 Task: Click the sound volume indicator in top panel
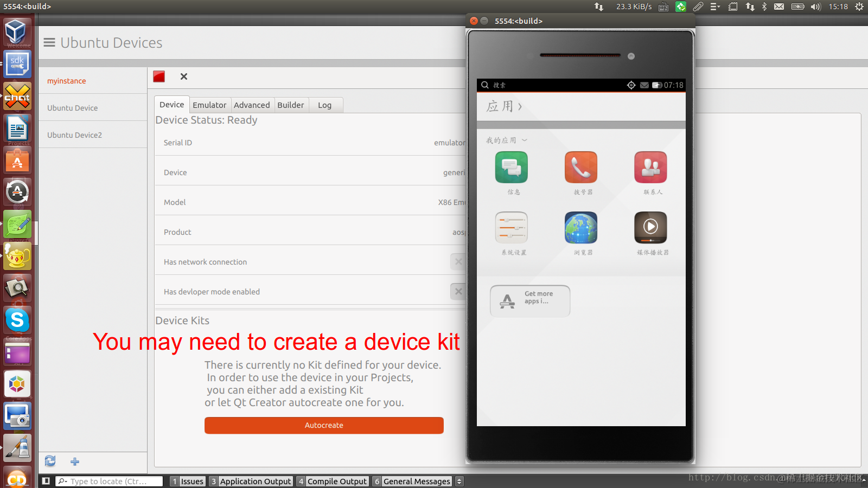tap(816, 7)
